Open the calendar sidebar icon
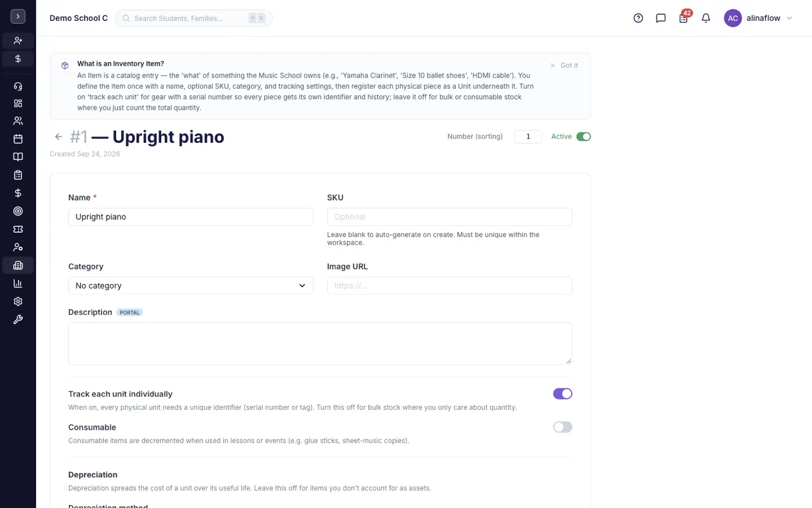 (18, 139)
